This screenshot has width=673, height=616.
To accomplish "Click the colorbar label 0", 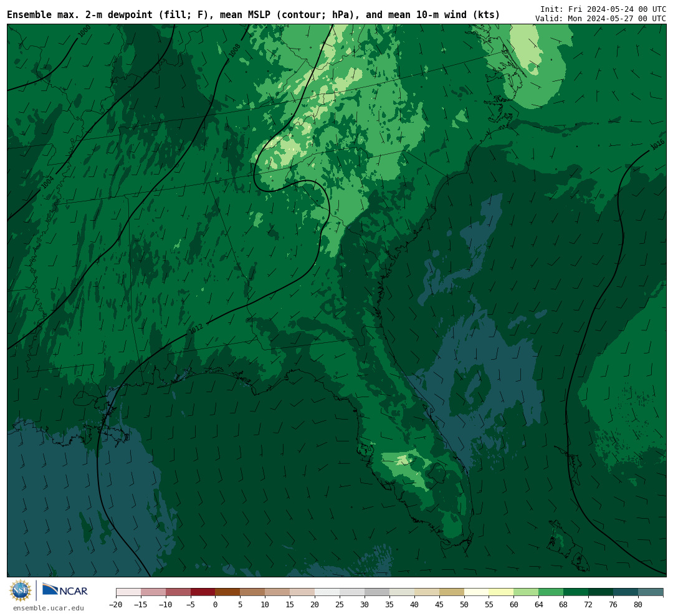I will coord(216,604).
